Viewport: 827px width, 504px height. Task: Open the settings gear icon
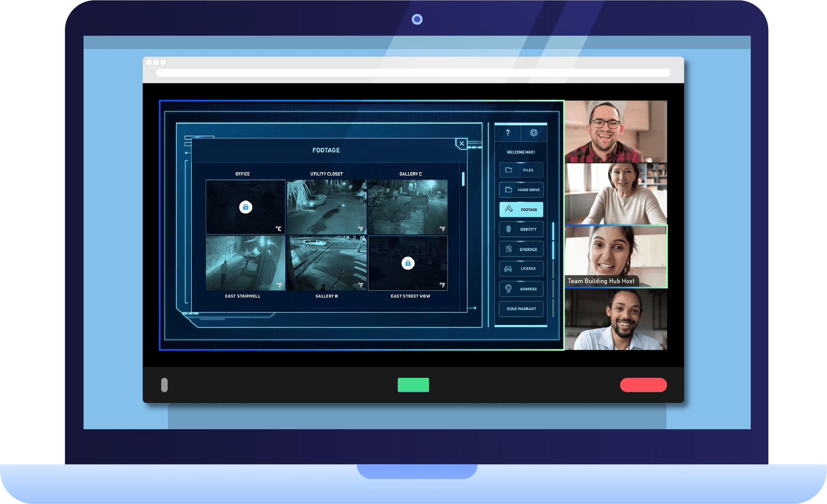coord(533,133)
